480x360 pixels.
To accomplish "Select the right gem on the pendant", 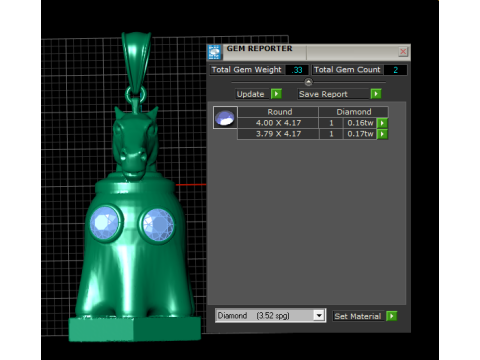I will click(x=158, y=225).
